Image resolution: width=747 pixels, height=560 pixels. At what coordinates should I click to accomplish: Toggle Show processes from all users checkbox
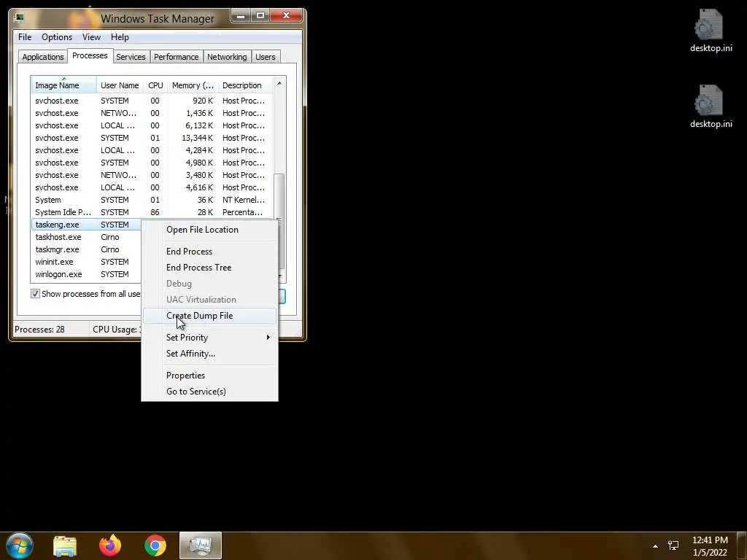(35, 294)
